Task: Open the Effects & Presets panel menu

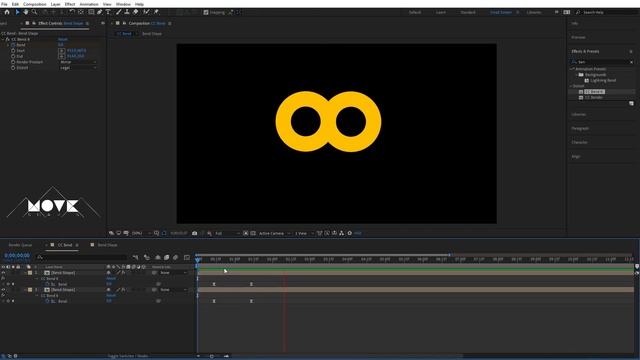Action: [631, 51]
